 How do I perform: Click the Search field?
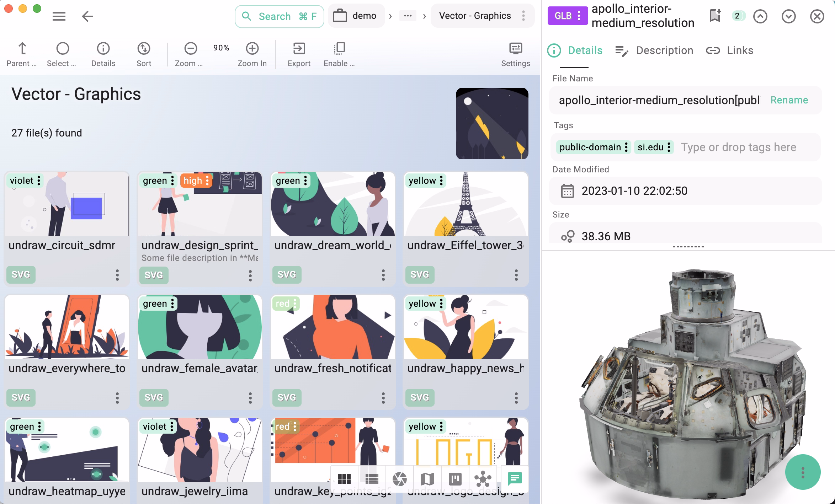[x=279, y=16]
